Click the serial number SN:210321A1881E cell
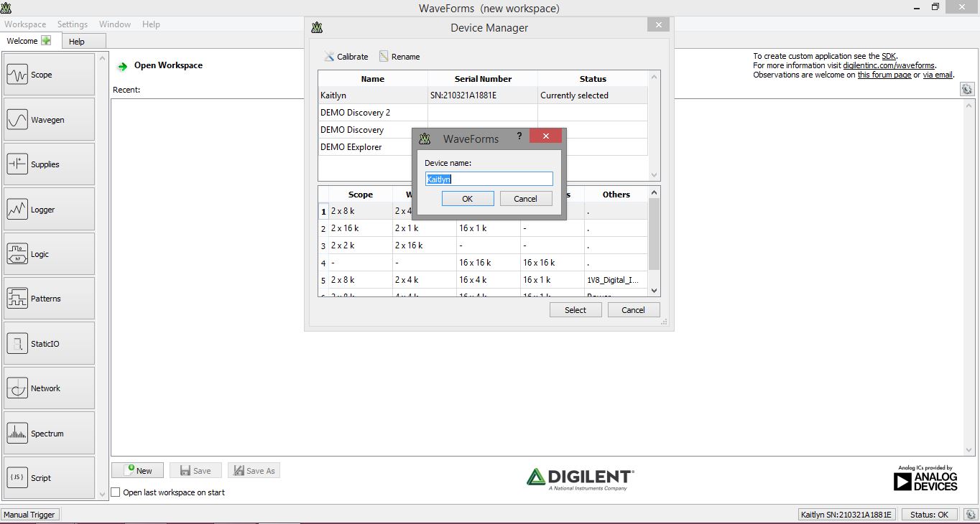The width and height of the screenshot is (980, 524). point(483,95)
